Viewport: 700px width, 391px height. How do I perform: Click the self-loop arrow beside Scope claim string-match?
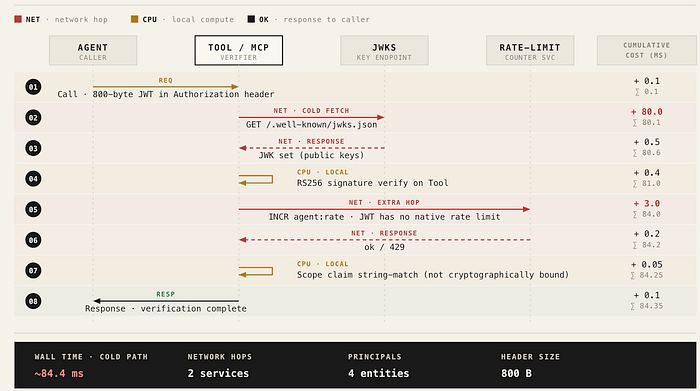256,271
